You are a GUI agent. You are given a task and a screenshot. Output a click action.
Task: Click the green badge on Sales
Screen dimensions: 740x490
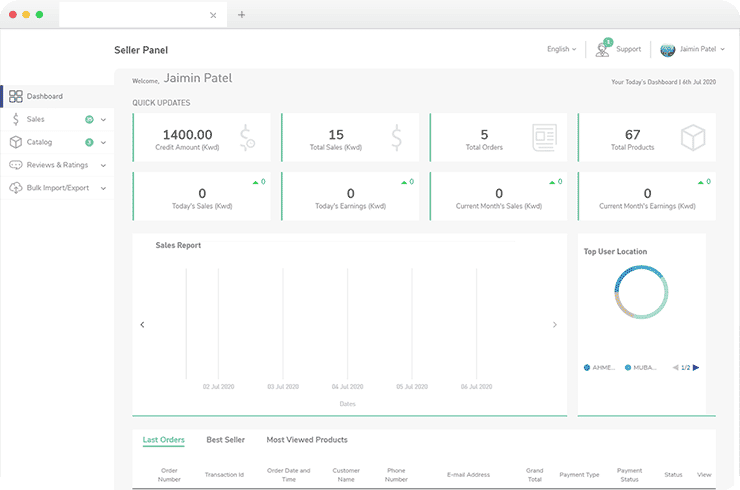89,119
